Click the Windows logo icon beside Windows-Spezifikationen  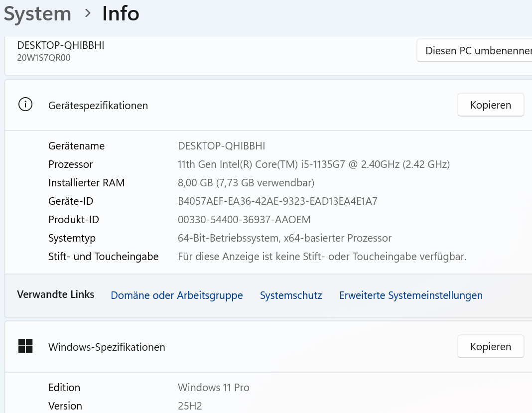(25, 346)
